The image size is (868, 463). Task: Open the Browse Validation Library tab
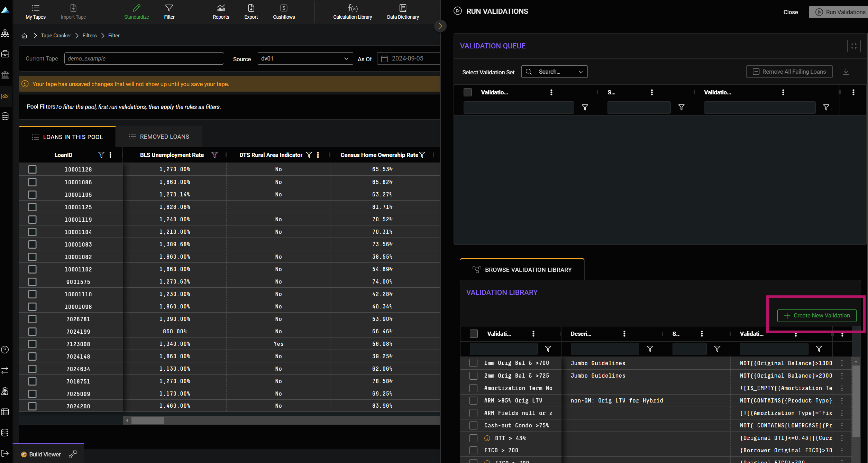[522, 270]
